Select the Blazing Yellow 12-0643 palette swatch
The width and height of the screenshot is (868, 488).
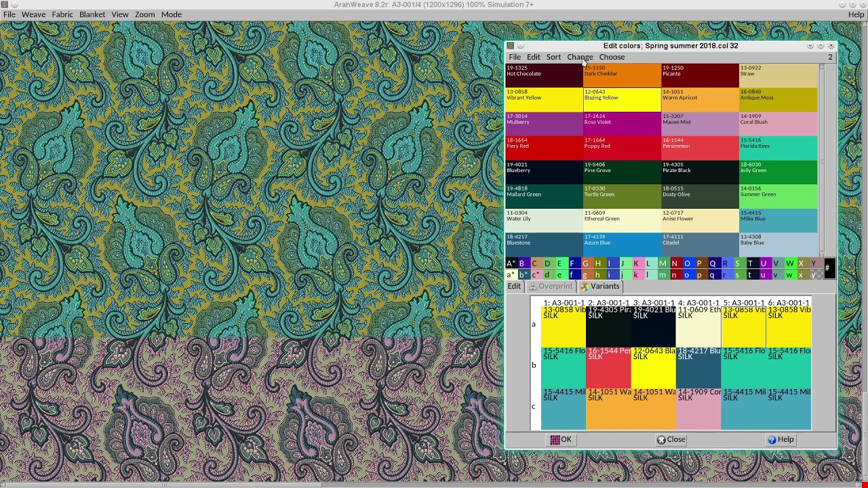622,100
